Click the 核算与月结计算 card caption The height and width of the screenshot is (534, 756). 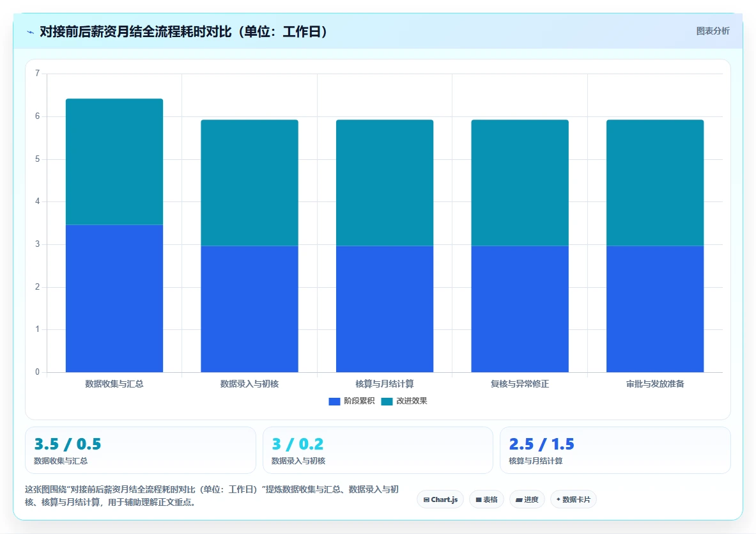pyautogui.click(x=536, y=461)
